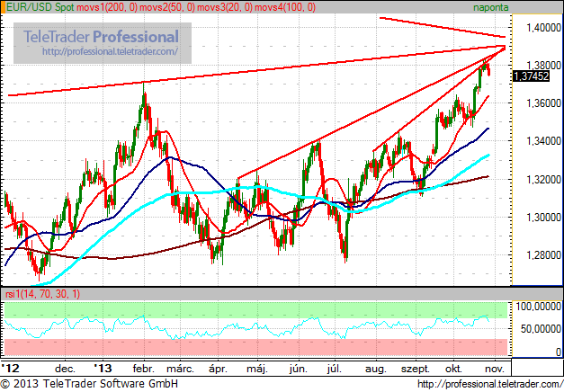Click the jún. month label
This screenshot has width=564, height=392.
299,369
